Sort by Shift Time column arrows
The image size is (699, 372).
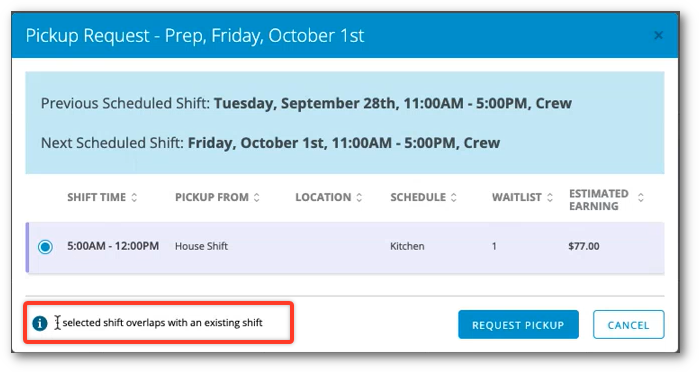(x=134, y=198)
